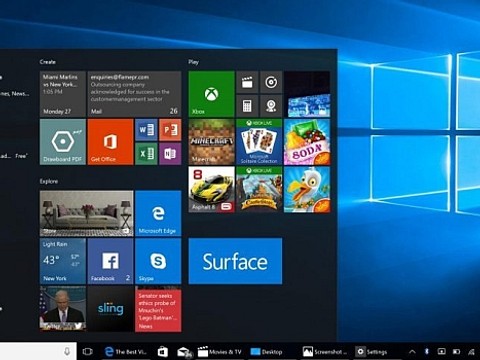
Task: Launch the Candy Crush Soda tile
Action: point(307,142)
